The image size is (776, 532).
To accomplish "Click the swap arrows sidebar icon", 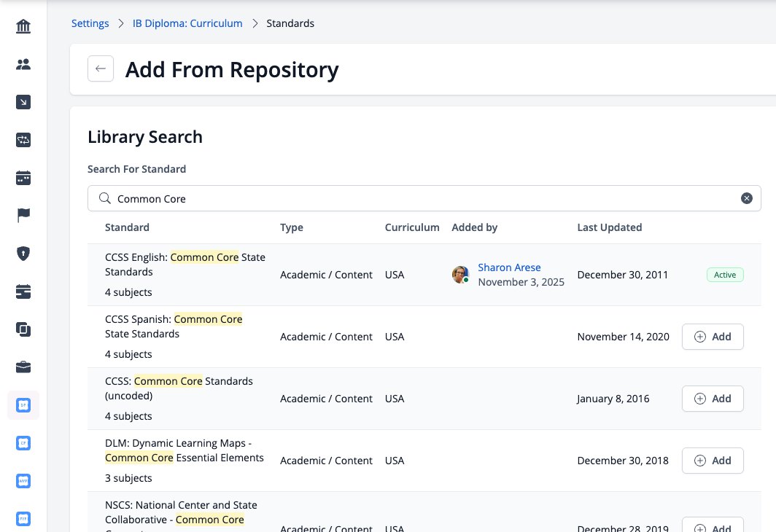I will [23, 140].
